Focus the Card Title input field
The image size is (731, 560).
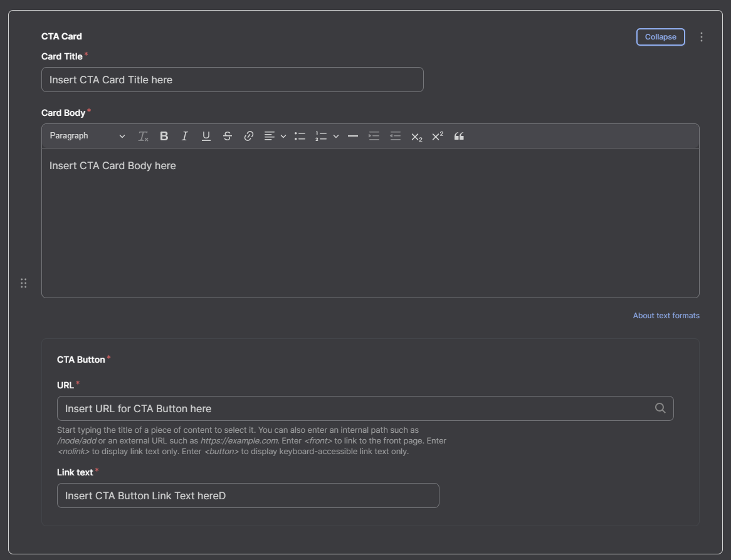tap(232, 80)
